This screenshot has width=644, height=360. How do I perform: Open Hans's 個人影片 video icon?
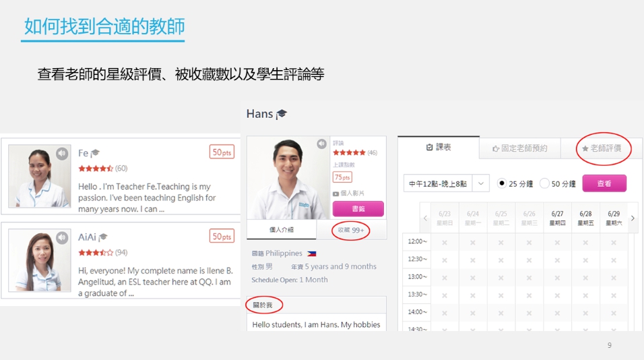coord(335,193)
